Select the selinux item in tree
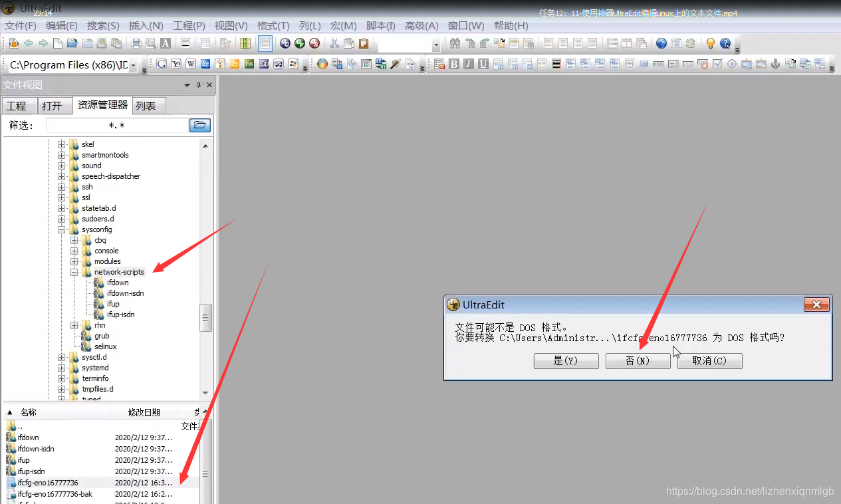 [105, 346]
